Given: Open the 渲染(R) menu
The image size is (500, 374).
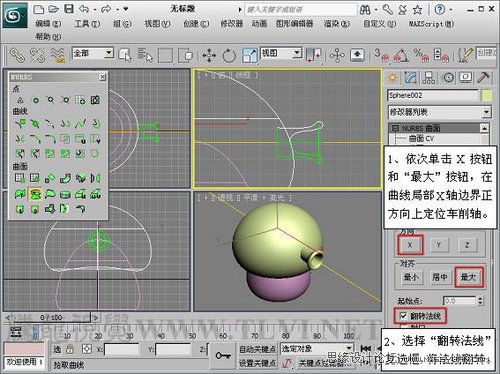Looking at the screenshot, I should pos(337,24).
